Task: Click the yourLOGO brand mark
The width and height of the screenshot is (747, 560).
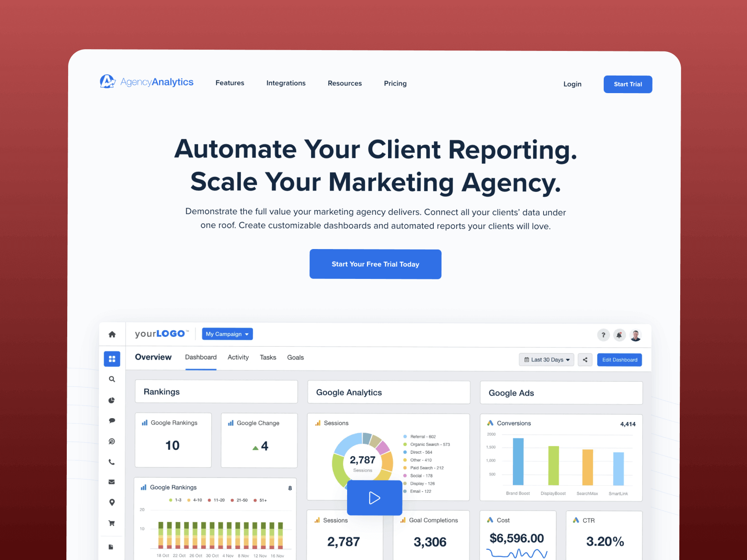Action: (x=162, y=334)
